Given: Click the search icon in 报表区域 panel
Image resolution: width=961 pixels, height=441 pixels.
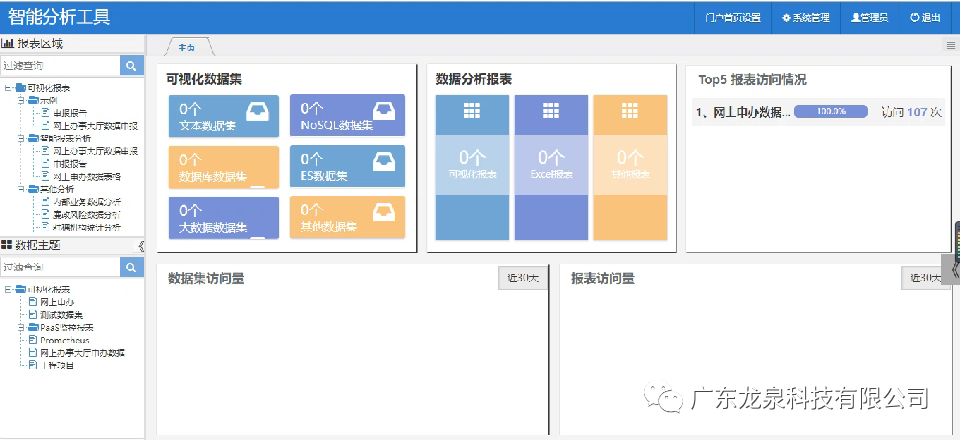Looking at the screenshot, I should point(132,65).
